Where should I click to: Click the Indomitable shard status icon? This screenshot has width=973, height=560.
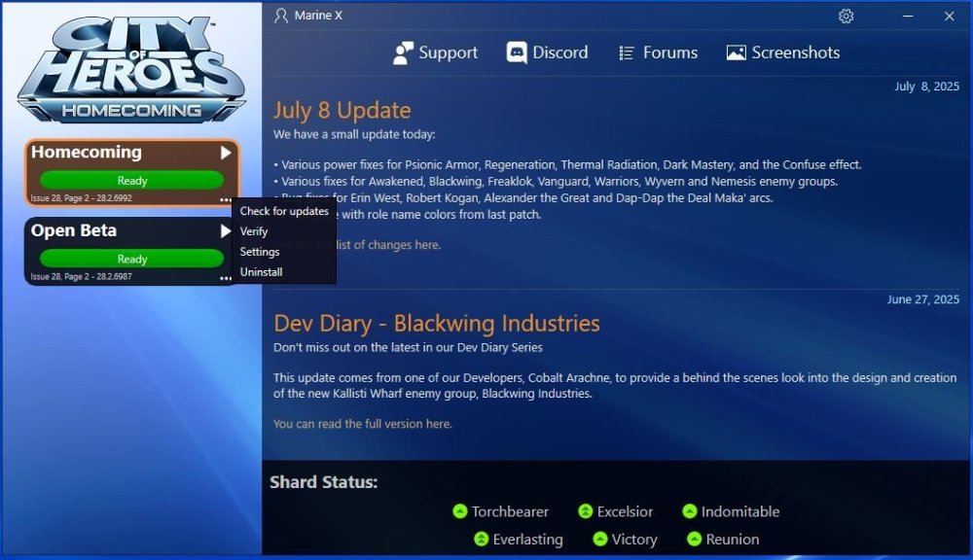click(690, 511)
